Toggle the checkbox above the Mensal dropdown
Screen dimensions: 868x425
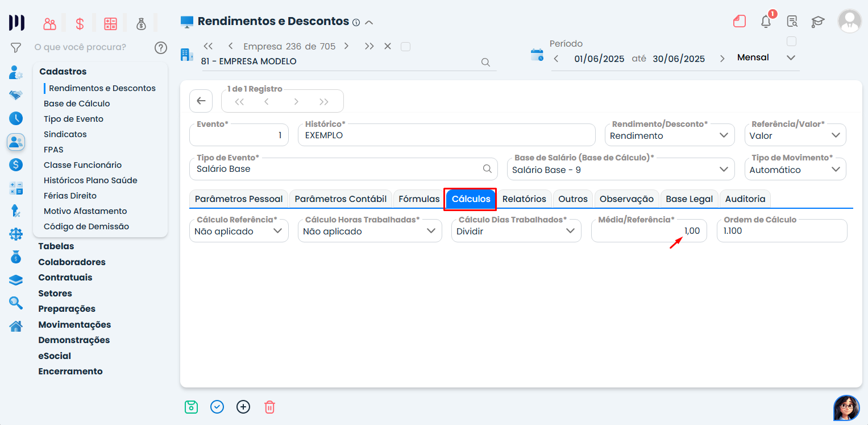(791, 42)
